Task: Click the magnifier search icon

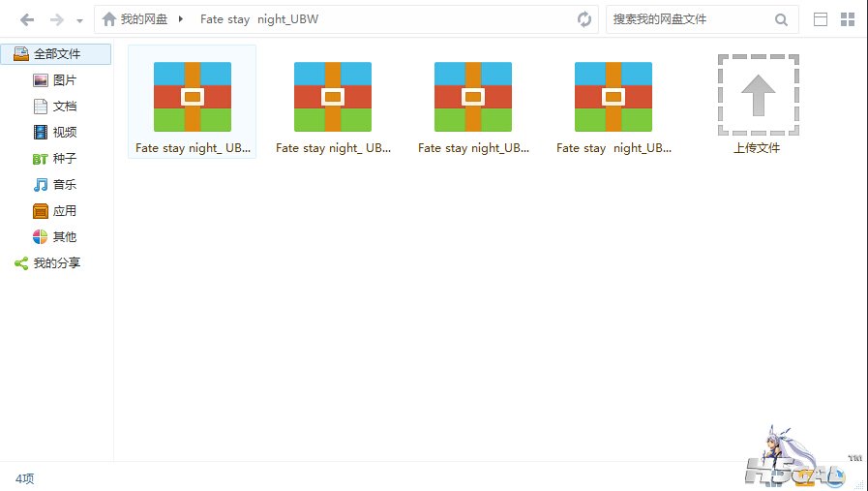Action: click(781, 20)
